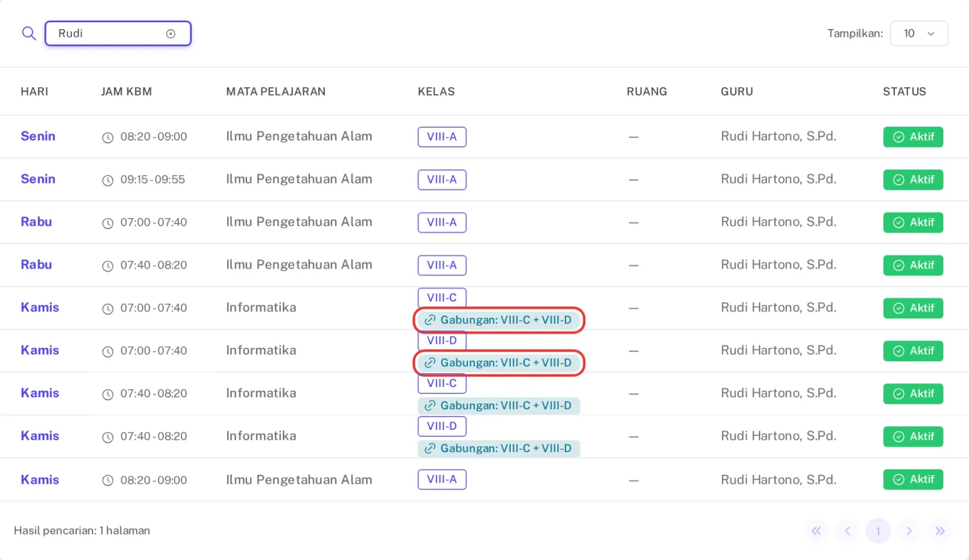Click the KELAS column header

pos(436,91)
